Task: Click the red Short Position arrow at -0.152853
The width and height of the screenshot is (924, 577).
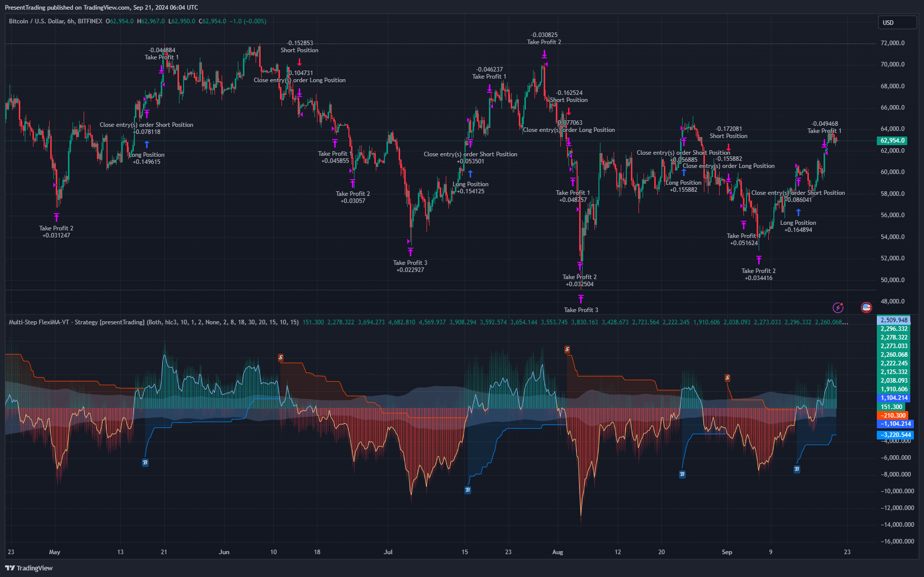Action: tap(300, 62)
